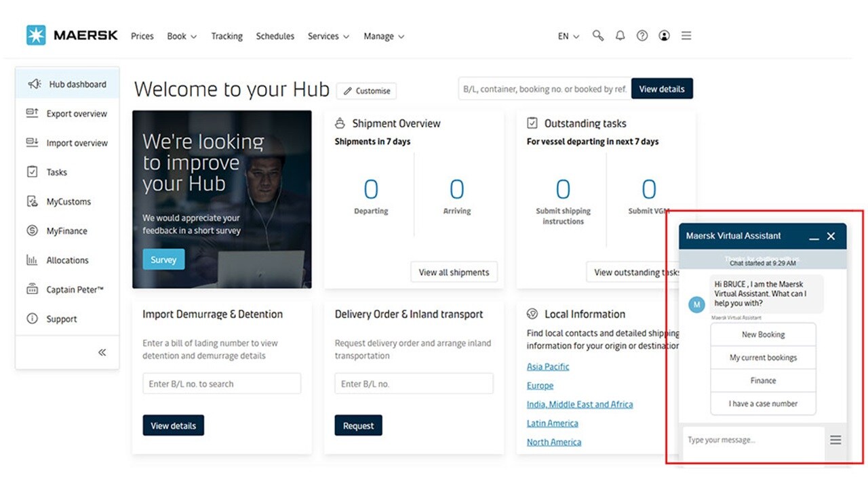Click the search magnifier icon in header
This screenshot has width=868, height=488.
click(x=597, y=36)
